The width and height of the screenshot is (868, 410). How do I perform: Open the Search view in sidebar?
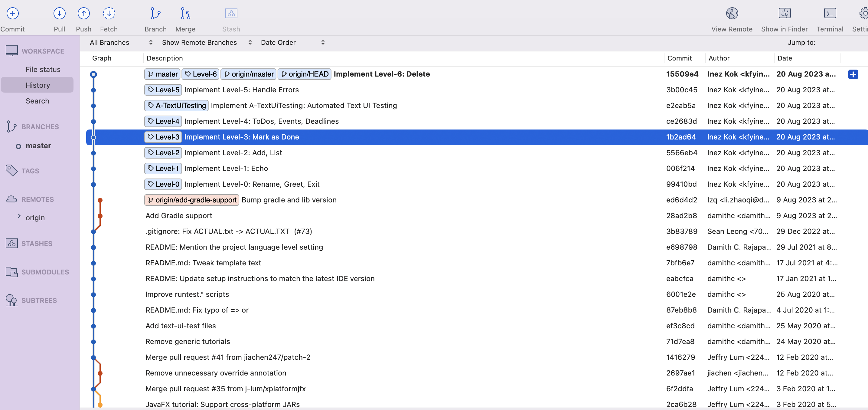point(37,101)
